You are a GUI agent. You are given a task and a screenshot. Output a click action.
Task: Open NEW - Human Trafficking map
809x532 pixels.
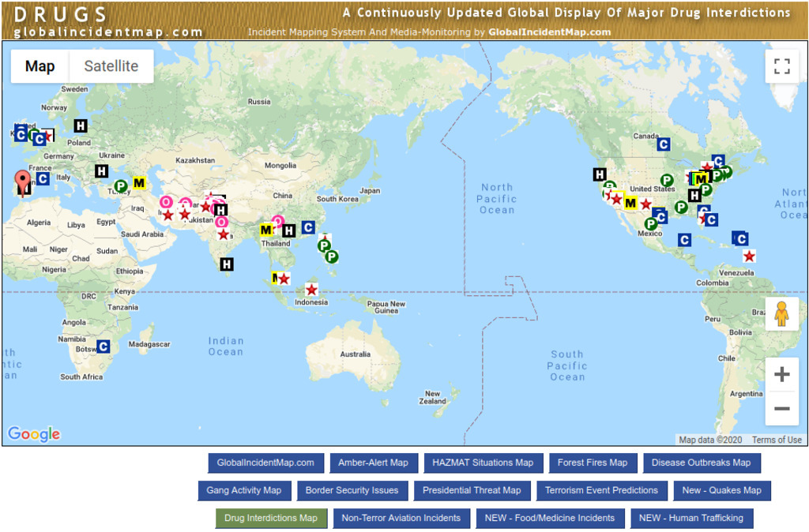(x=690, y=518)
